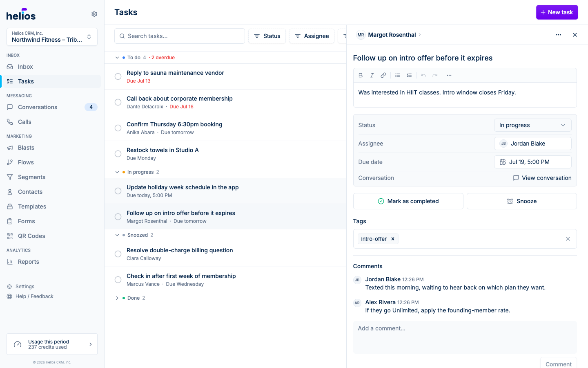Insert a link in the description editor

pyautogui.click(x=383, y=75)
